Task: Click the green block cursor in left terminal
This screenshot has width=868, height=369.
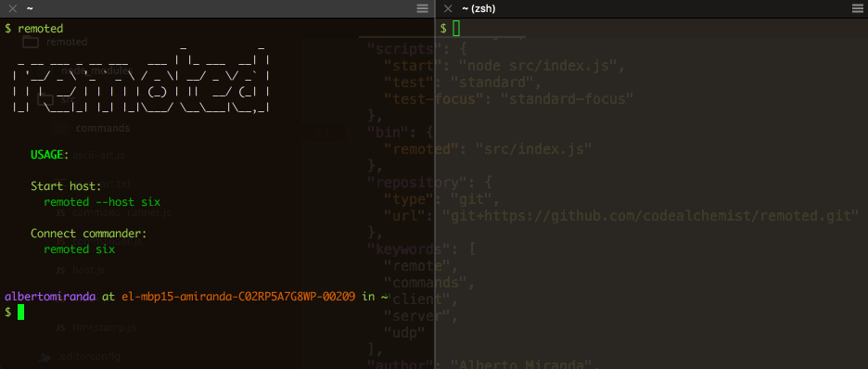Action: (21, 312)
